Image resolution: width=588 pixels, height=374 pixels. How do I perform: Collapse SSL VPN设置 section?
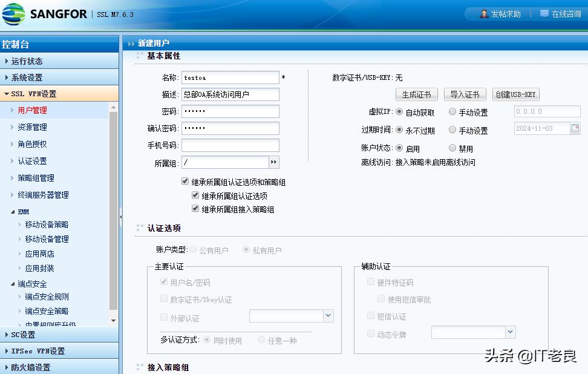(x=59, y=94)
